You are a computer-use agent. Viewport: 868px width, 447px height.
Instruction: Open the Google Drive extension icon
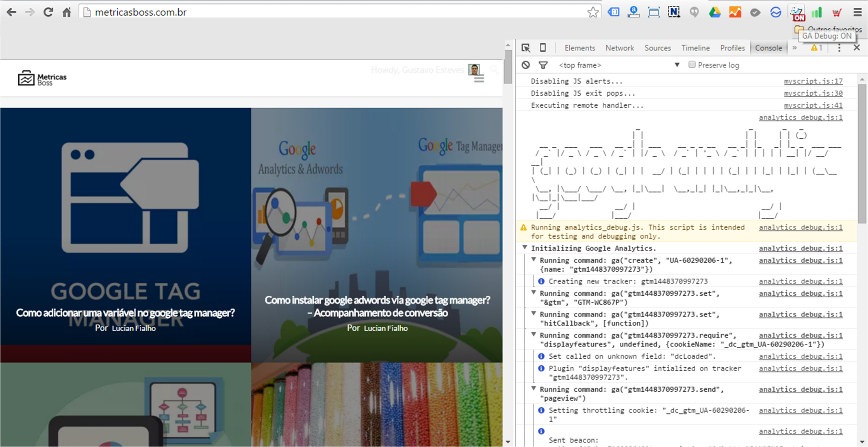point(714,12)
